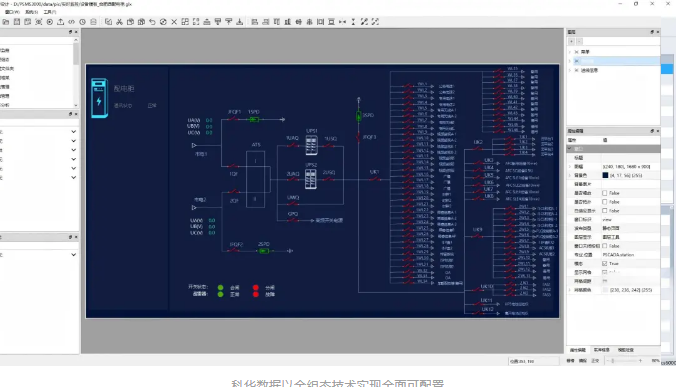Expand the background color row [4, 17, 56]

570,175
